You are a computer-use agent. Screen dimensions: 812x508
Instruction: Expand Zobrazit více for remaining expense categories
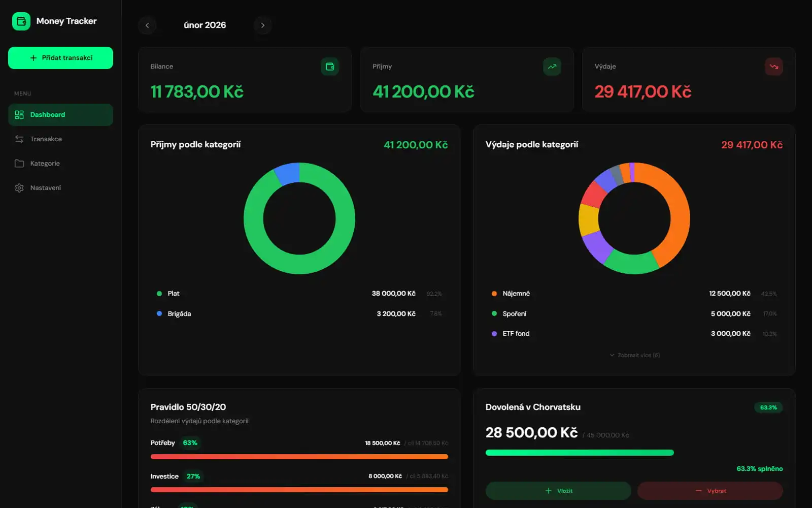(x=634, y=355)
